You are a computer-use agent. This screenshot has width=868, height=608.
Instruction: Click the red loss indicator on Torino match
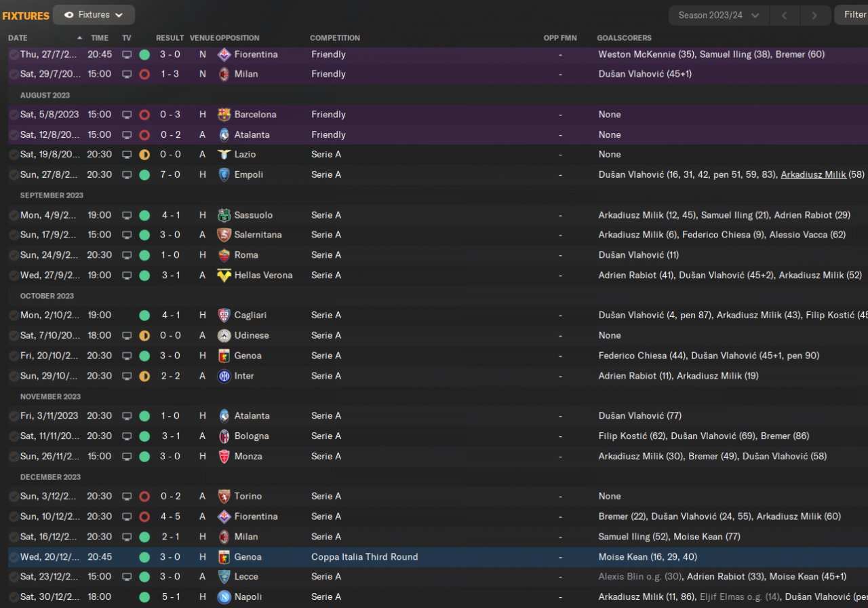coord(144,497)
